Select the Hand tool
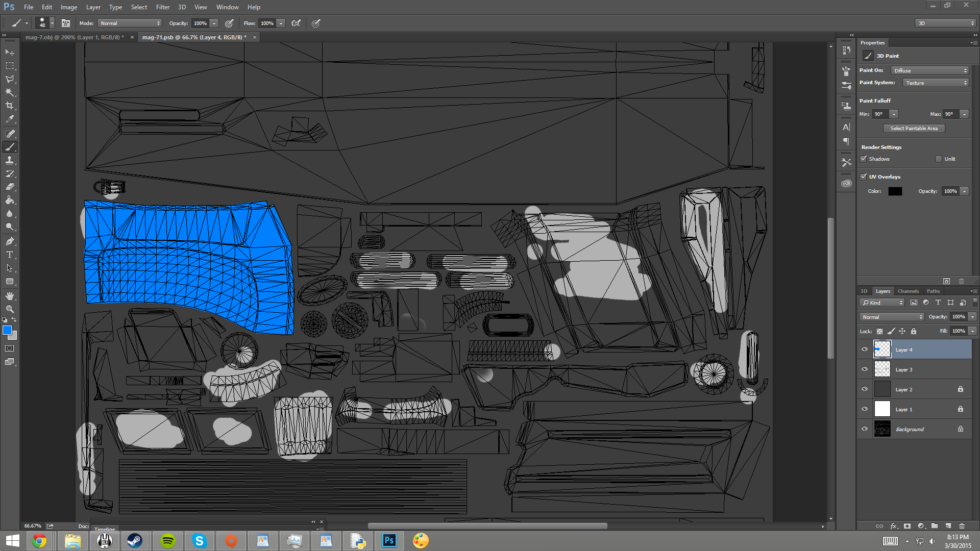 (x=10, y=296)
